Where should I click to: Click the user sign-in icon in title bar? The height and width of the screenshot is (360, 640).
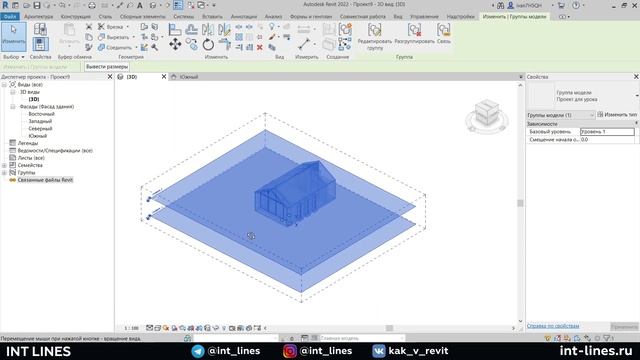pos(510,5)
